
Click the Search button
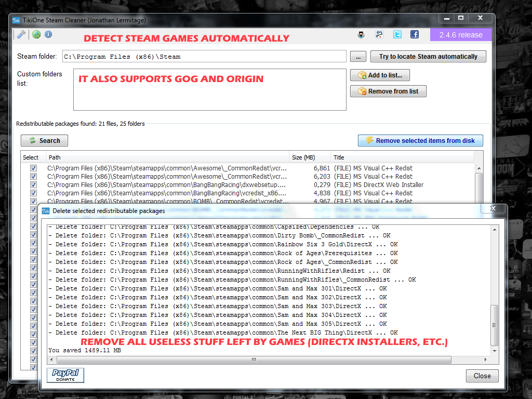[x=45, y=140]
